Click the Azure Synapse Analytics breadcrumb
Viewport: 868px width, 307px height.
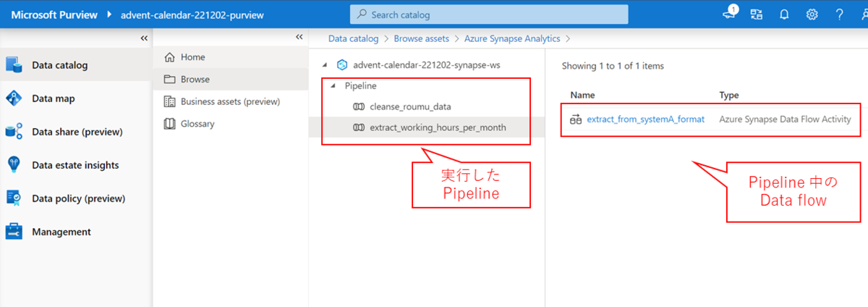[511, 38]
